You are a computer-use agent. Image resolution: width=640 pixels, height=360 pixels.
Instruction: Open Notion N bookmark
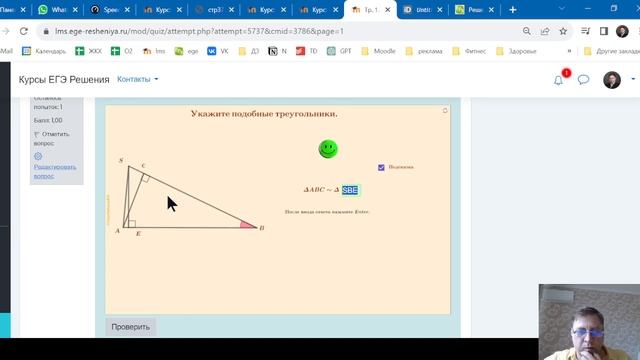point(278,51)
